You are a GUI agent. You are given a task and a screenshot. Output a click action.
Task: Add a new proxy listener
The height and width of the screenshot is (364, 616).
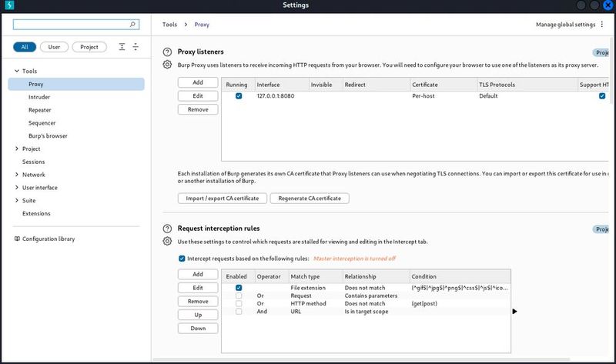click(198, 82)
